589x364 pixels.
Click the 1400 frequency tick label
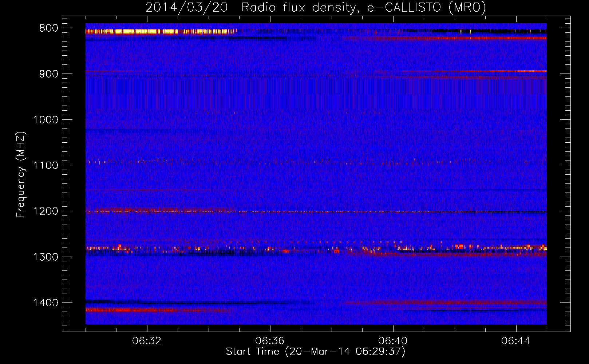(46, 303)
